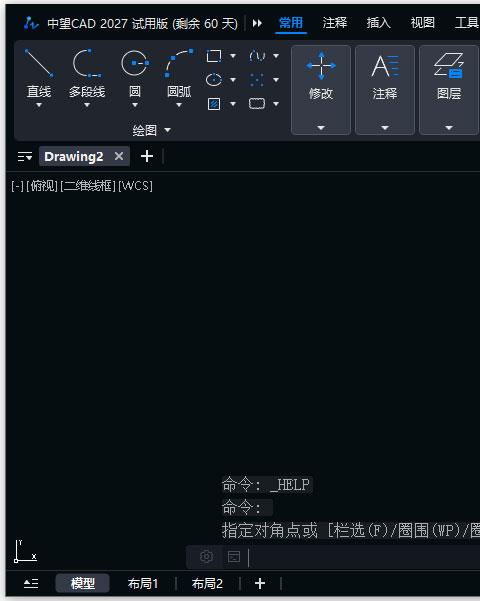
Task: Close the Drawing2 tab
Action: [119, 156]
